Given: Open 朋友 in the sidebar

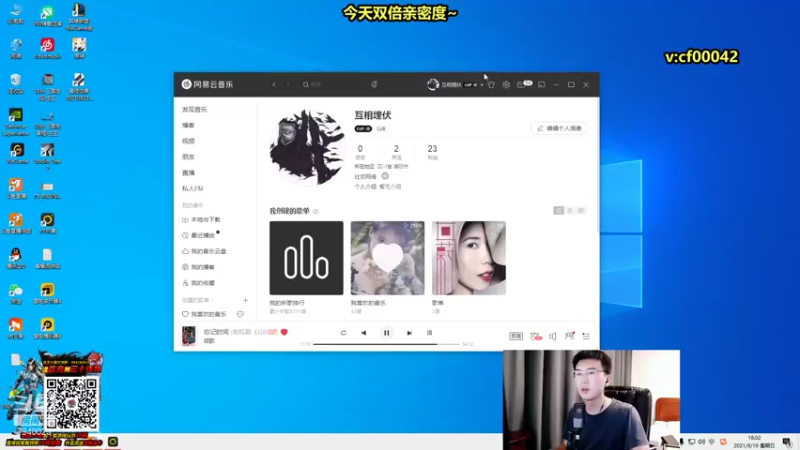Looking at the screenshot, I should coord(188,157).
